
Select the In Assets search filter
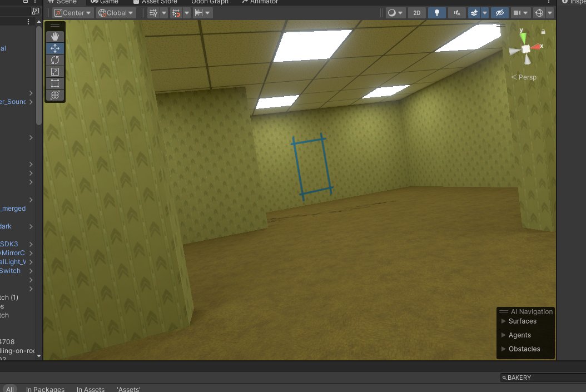point(91,389)
